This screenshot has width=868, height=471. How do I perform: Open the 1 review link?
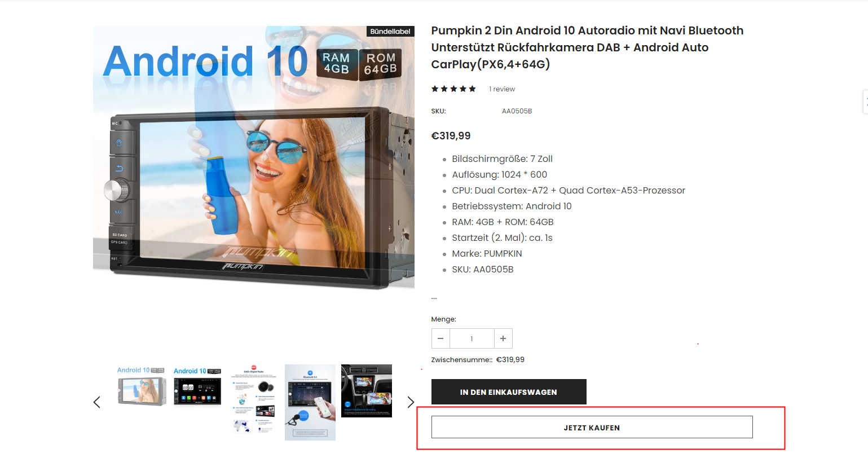coord(502,89)
